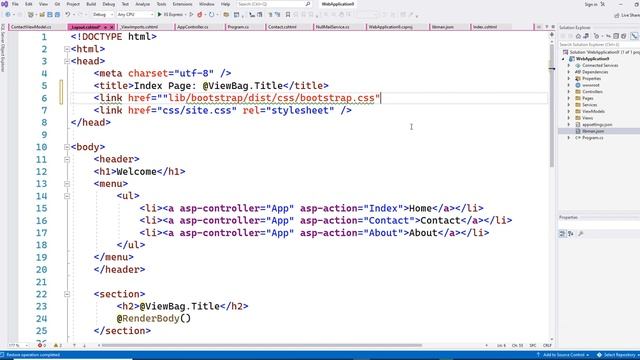Viewport: 640px width, 360px height.
Task: Open the Debug configuration dropdown
Action: pos(102,15)
